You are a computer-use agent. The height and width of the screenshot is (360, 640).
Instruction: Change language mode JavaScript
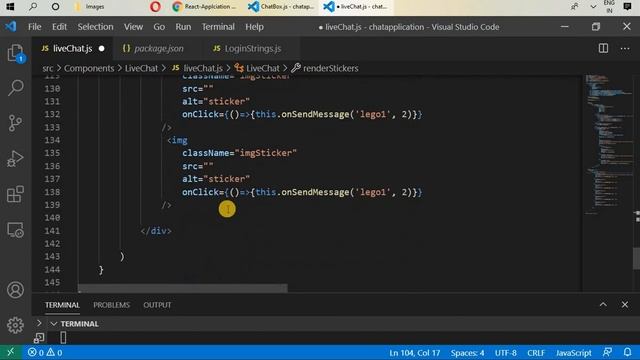[x=573, y=353]
